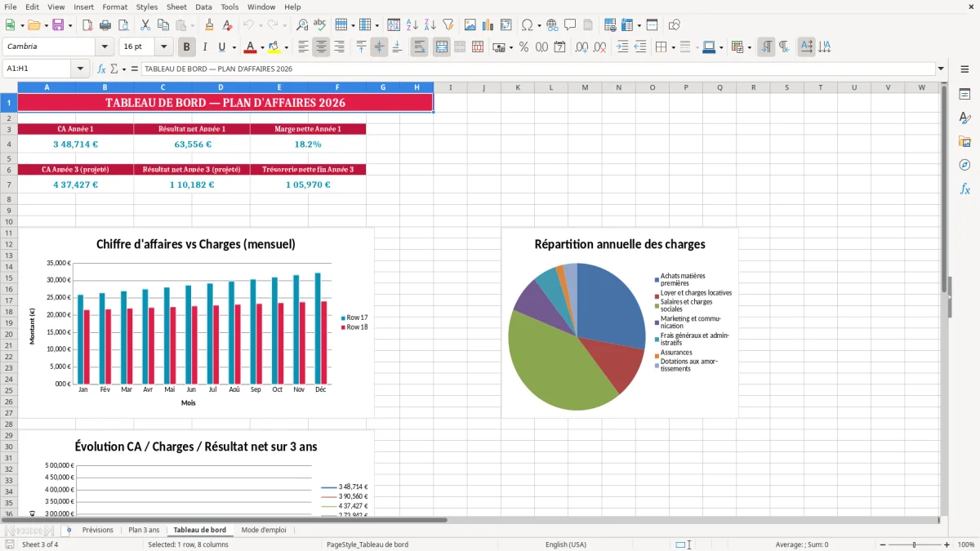Open Borders dropdown arrow

[672, 47]
